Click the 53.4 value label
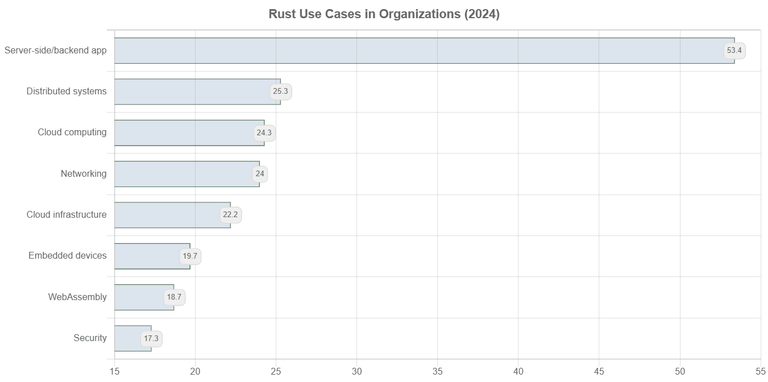This screenshot has height=382, width=768. point(734,50)
